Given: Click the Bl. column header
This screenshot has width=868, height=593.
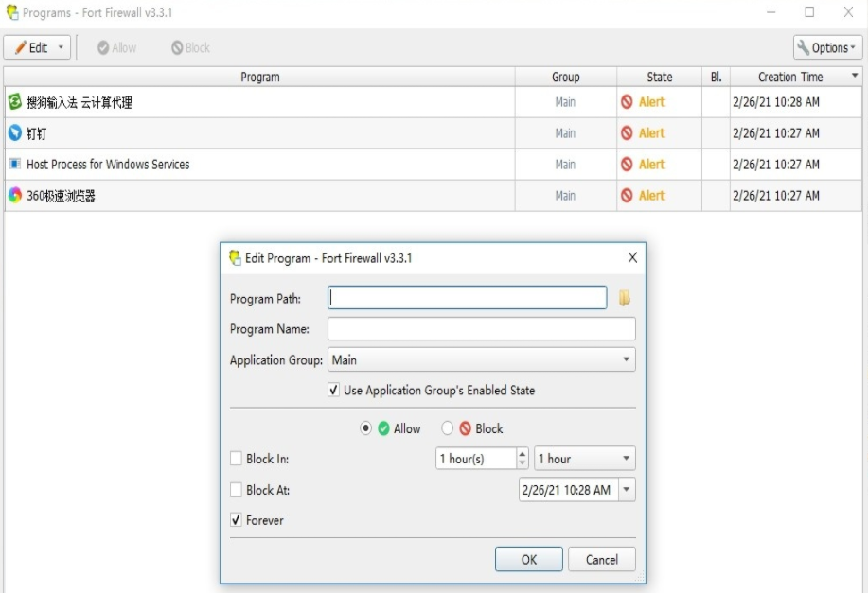Looking at the screenshot, I should point(716,77).
